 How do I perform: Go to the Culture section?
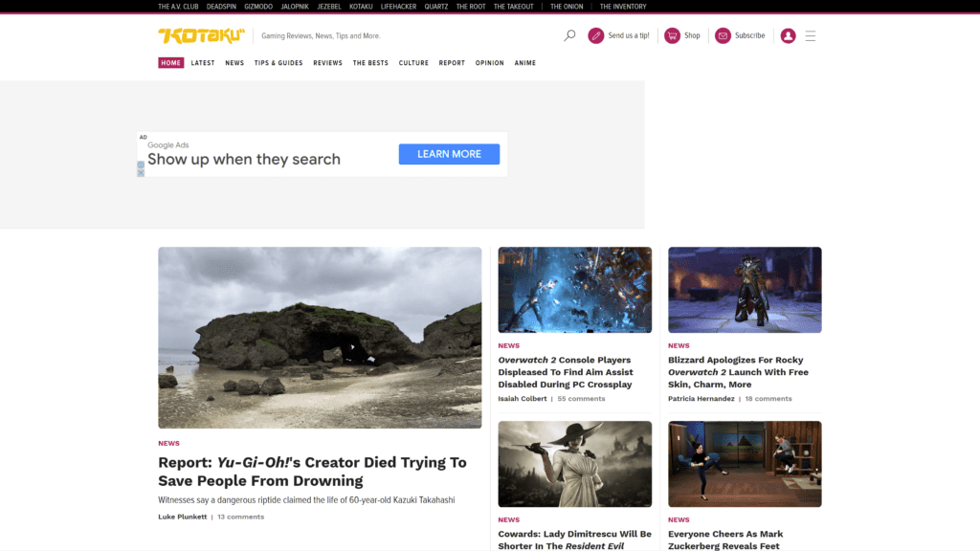click(413, 63)
